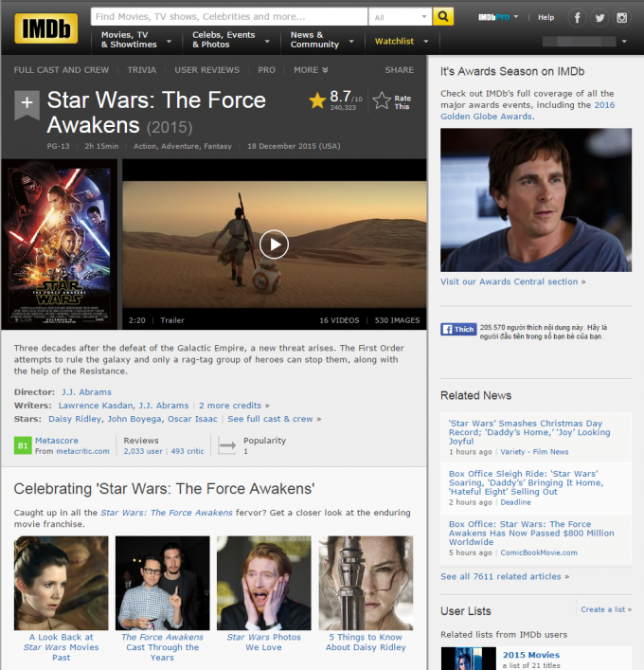Expand the Movies, TV & Showtimes menu
This screenshot has height=670, width=644.
(135, 40)
